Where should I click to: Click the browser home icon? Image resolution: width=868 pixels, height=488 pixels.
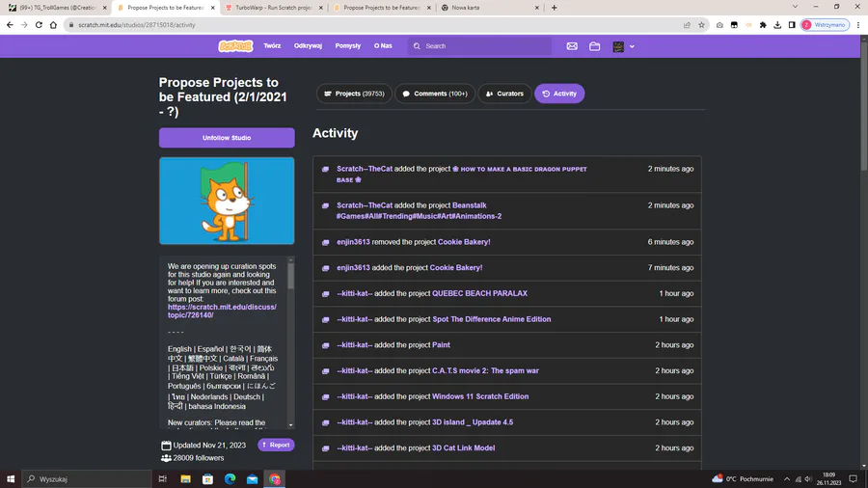coord(53,25)
